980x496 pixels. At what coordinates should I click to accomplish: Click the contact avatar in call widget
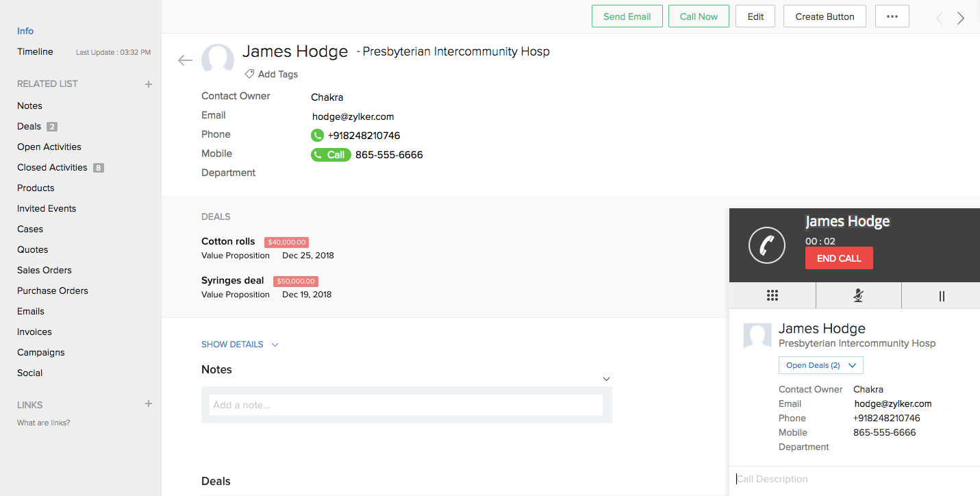[757, 337]
